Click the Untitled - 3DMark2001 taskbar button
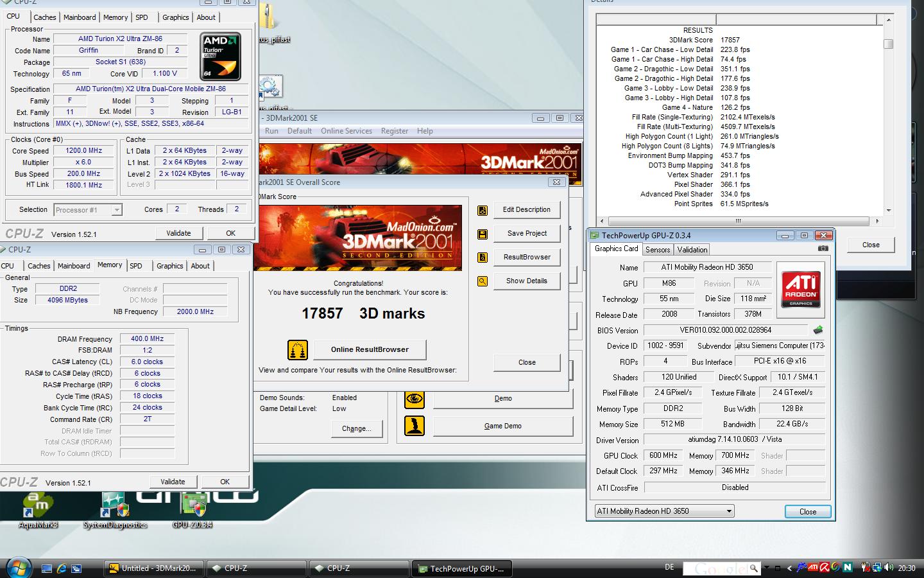The height and width of the screenshot is (578, 924). pyautogui.click(x=155, y=568)
